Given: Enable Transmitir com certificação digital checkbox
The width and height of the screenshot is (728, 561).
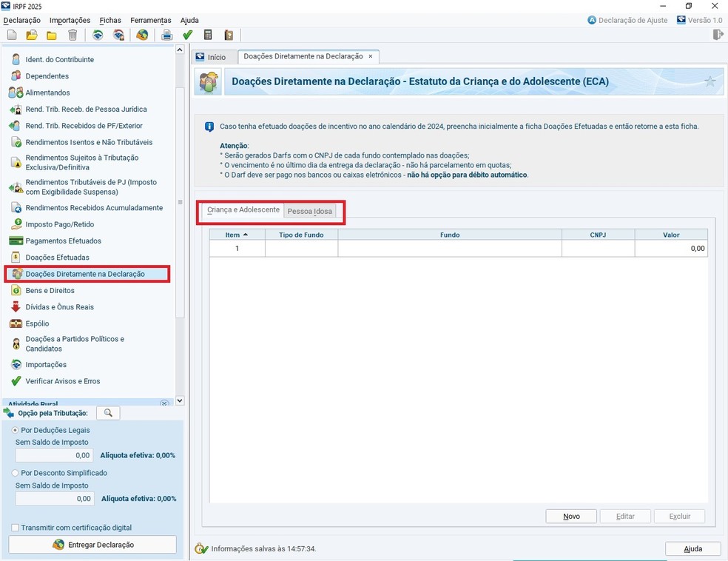Looking at the screenshot, I should [16, 528].
